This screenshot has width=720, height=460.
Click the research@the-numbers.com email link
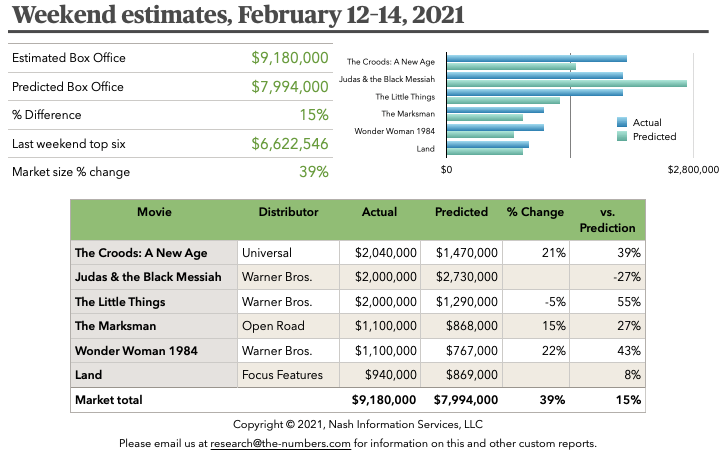pos(281,443)
